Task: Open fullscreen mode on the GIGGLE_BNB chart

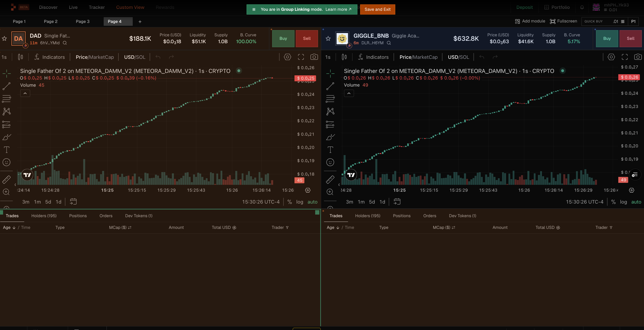Action: (x=624, y=57)
